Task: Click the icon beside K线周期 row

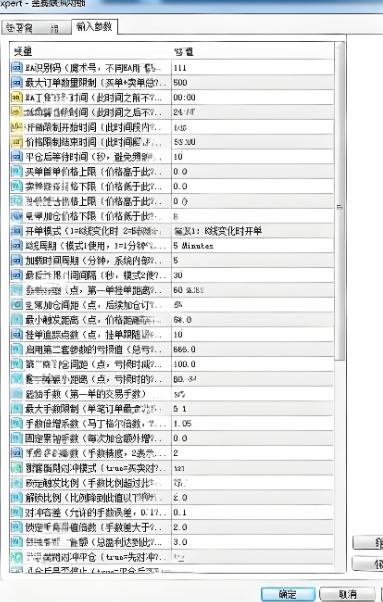Action: (17, 246)
